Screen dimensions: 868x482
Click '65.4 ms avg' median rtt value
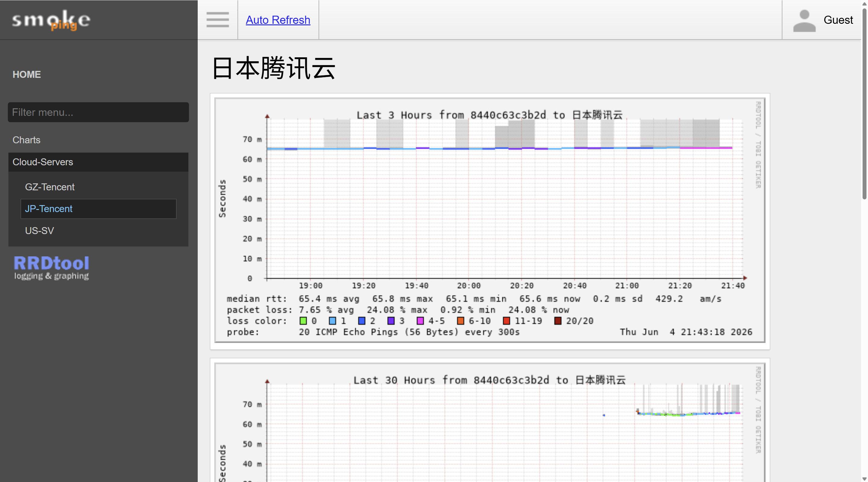click(x=329, y=299)
